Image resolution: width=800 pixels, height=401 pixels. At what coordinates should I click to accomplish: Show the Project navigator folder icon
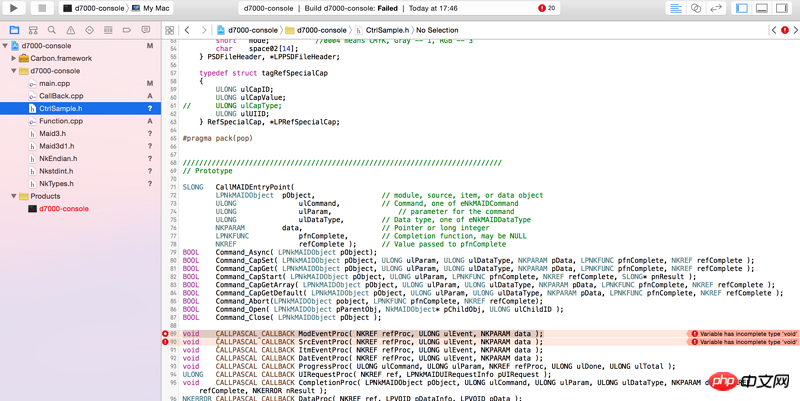pos(14,31)
